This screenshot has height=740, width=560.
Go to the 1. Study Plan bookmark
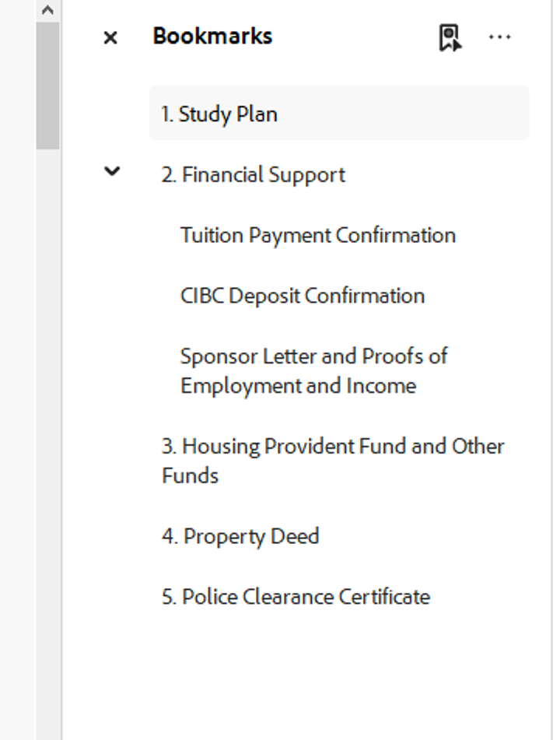pyautogui.click(x=219, y=114)
